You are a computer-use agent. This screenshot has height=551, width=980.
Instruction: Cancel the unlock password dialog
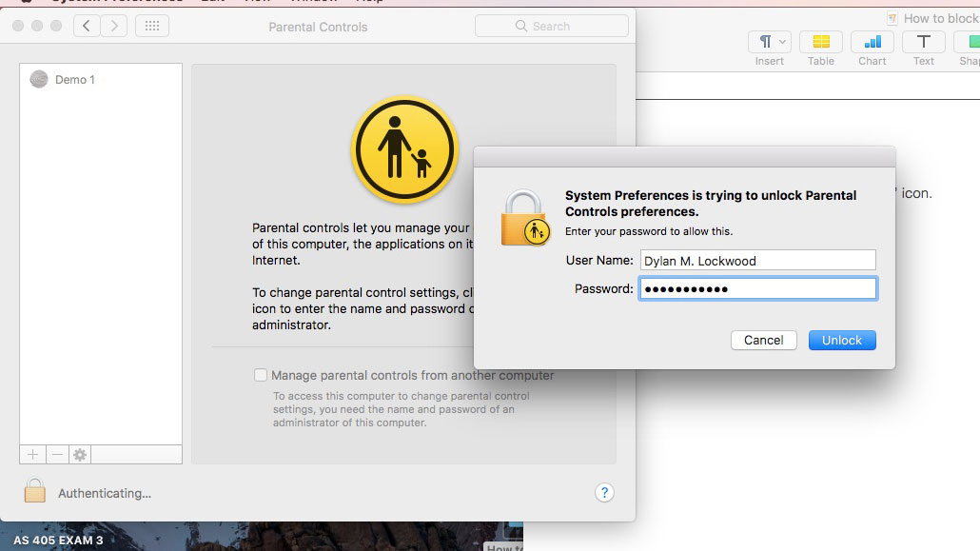pyautogui.click(x=763, y=341)
